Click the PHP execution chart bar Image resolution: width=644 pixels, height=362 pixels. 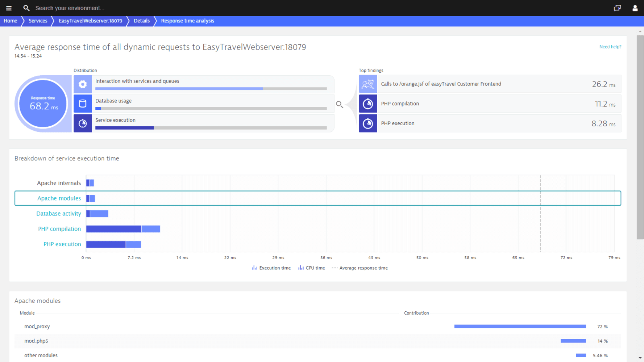coord(113,244)
